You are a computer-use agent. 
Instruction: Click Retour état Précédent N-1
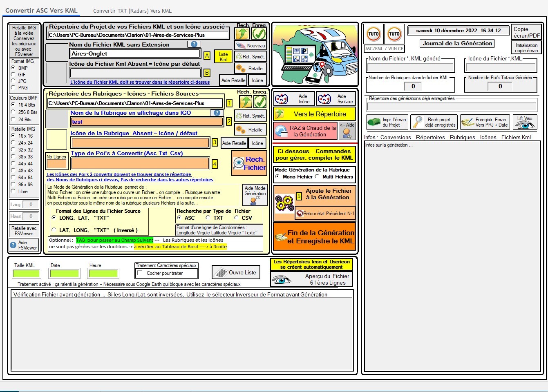tap(325, 213)
